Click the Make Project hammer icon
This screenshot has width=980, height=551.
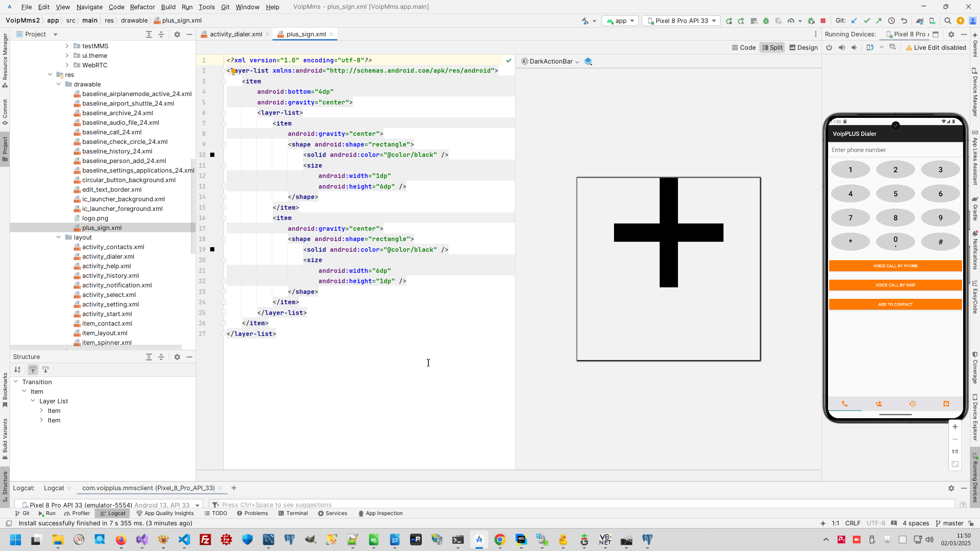click(x=585, y=21)
